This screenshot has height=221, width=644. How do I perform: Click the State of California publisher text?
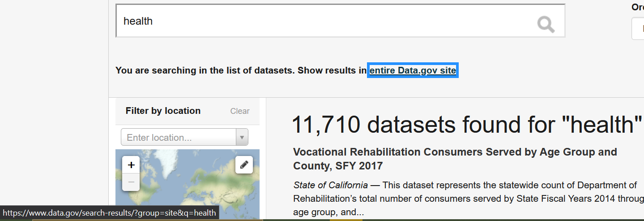331,185
